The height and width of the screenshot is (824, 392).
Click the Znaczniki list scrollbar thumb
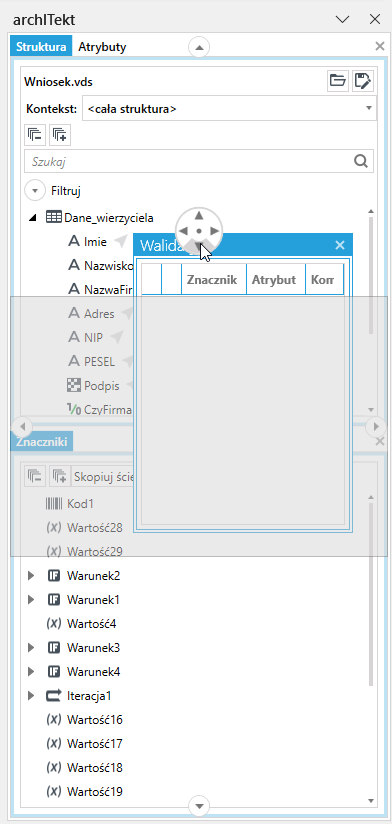pos(371,594)
